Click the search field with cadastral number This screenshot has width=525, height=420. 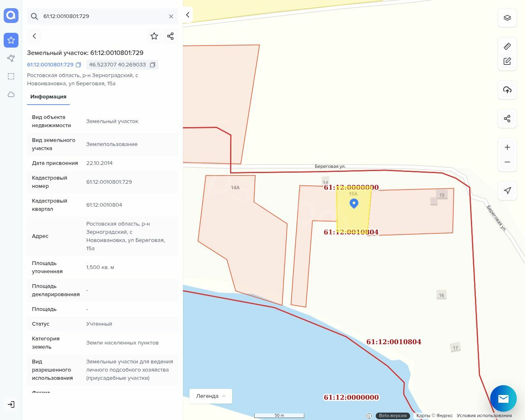103,16
